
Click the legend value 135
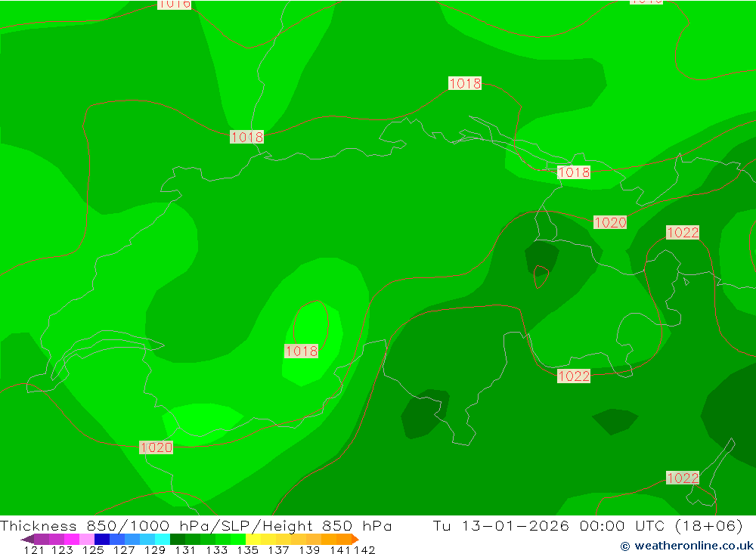tap(247, 550)
